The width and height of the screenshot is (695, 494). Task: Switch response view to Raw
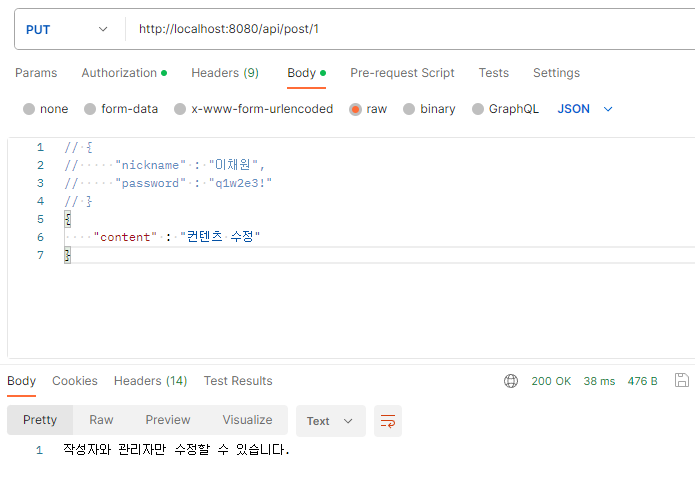click(x=101, y=420)
